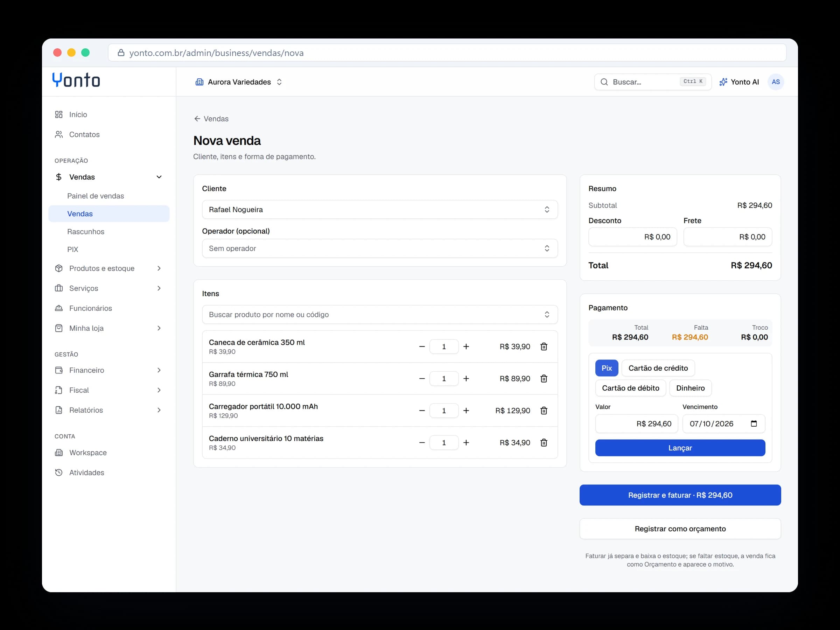The width and height of the screenshot is (840, 630).
Task: Open Painel de vendas submenu item
Action: pos(109,196)
